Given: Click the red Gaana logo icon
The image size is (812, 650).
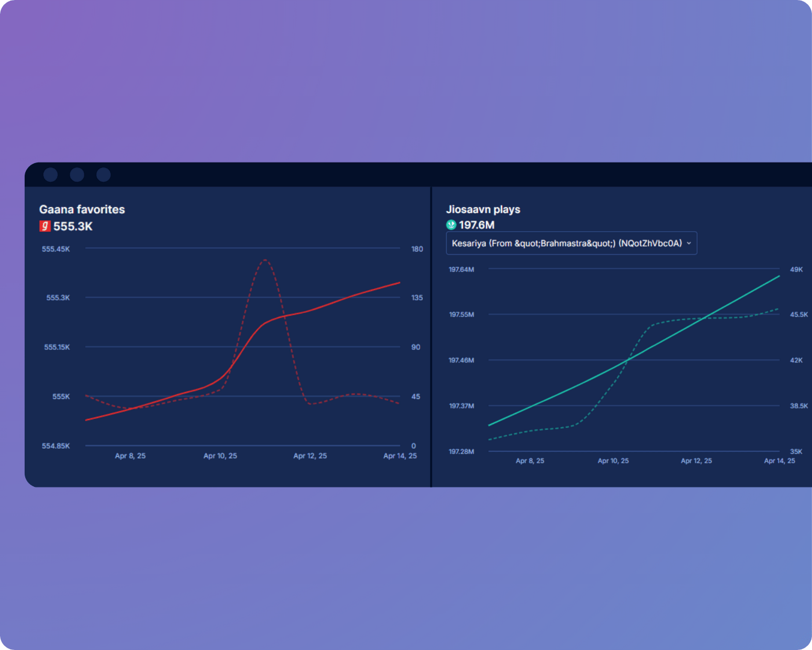Looking at the screenshot, I should coord(45,226).
